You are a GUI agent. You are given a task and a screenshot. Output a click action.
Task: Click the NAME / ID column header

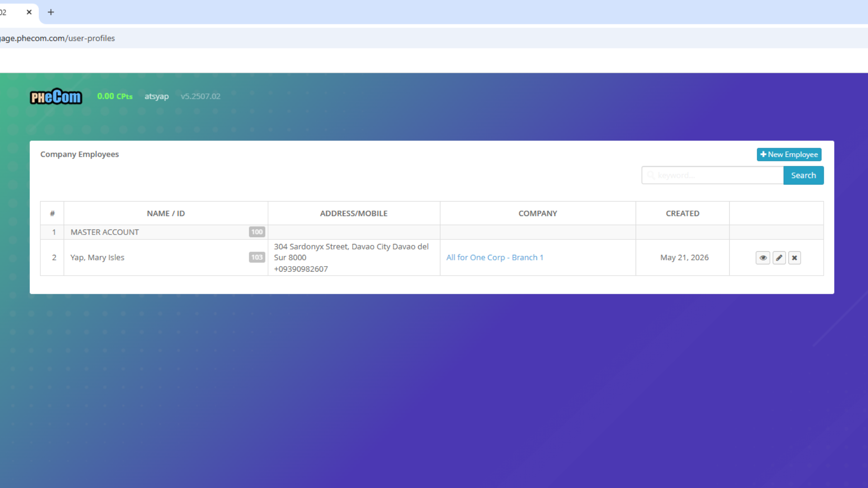pos(166,213)
